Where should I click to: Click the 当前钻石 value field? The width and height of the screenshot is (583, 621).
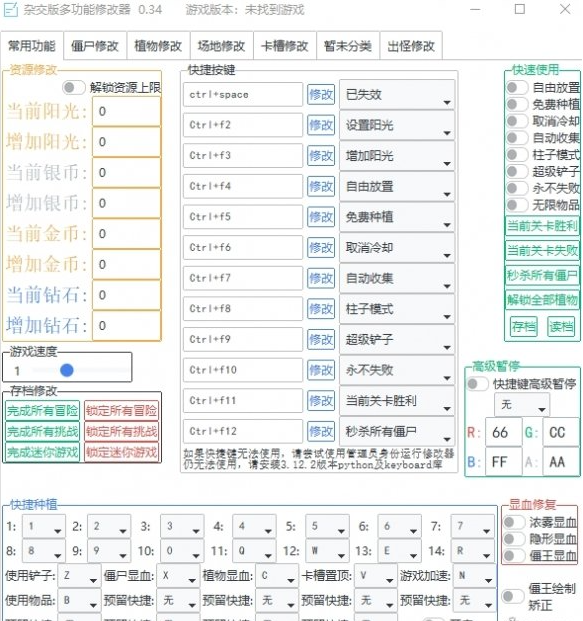click(x=126, y=295)
